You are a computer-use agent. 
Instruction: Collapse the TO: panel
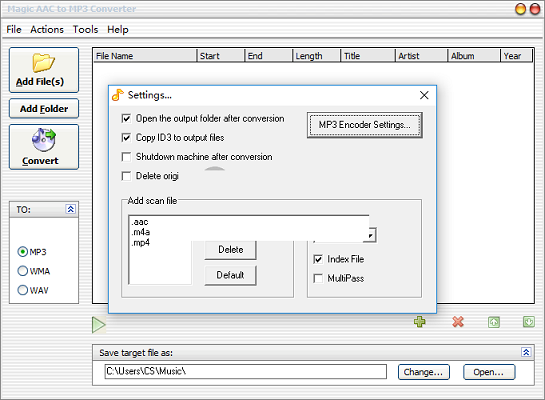pyautogui.click(x=70, y=209)
